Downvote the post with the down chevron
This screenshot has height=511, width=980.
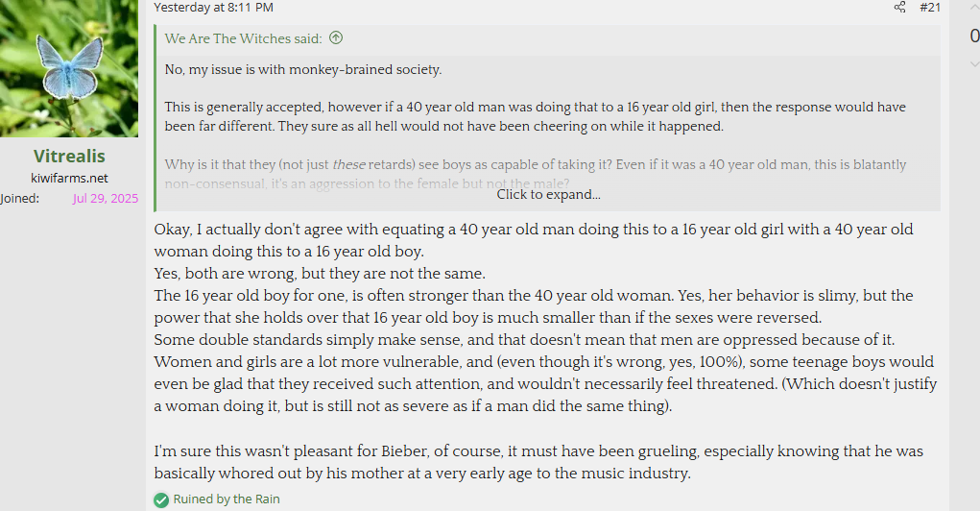coord(974,63)
